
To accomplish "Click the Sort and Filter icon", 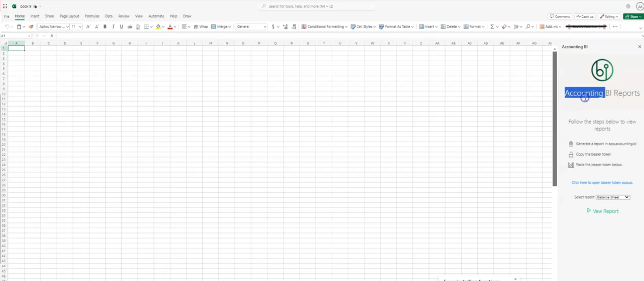I will pyautogui.click(x=516, y=27).
